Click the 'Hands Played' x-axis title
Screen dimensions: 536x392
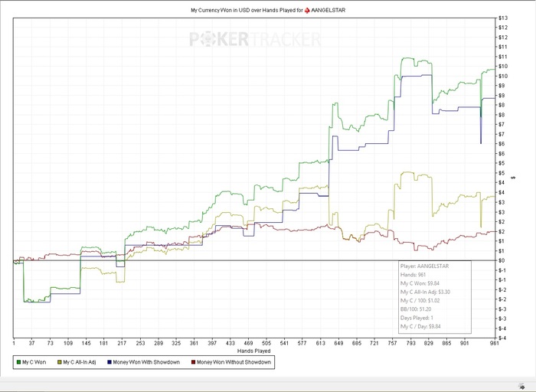(x=254, y=351)
